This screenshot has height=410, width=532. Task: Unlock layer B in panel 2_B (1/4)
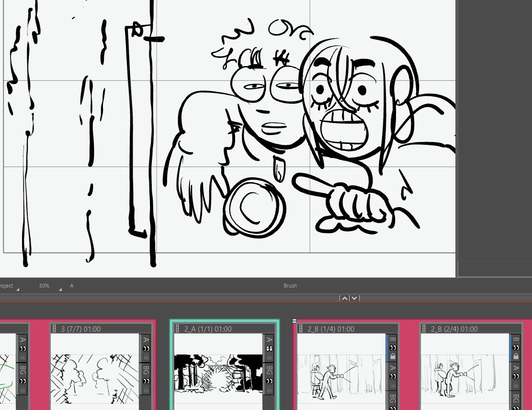tap(393, 356)
